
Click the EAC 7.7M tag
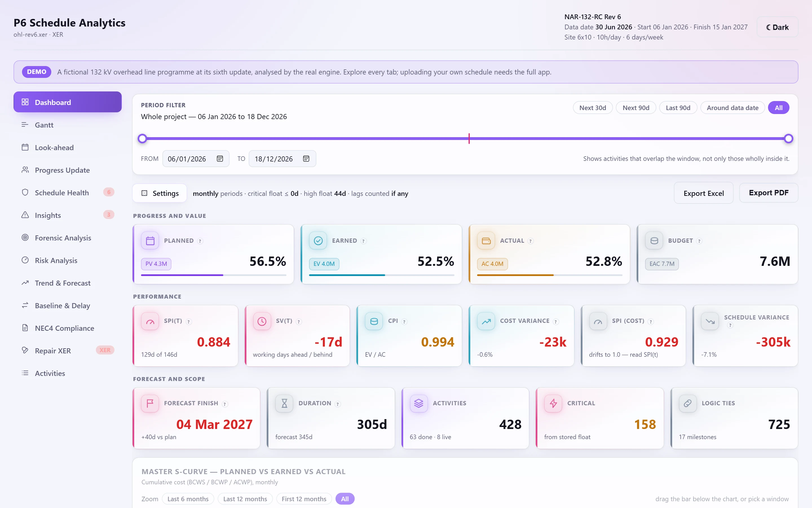coord(662,264)
